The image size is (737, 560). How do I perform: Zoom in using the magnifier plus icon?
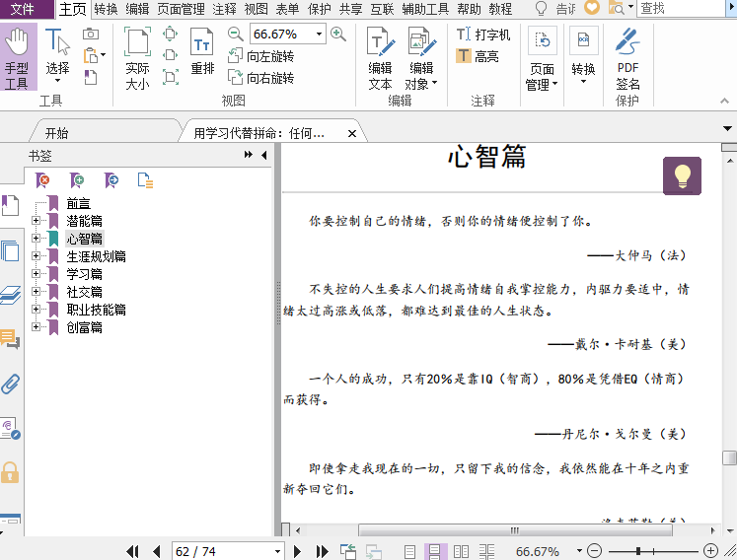tap(338, 34)
